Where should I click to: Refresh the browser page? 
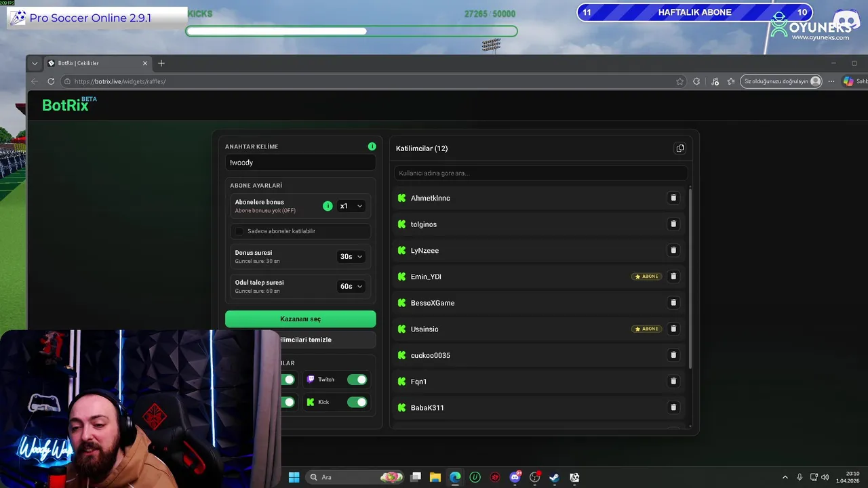coord(51,81)
